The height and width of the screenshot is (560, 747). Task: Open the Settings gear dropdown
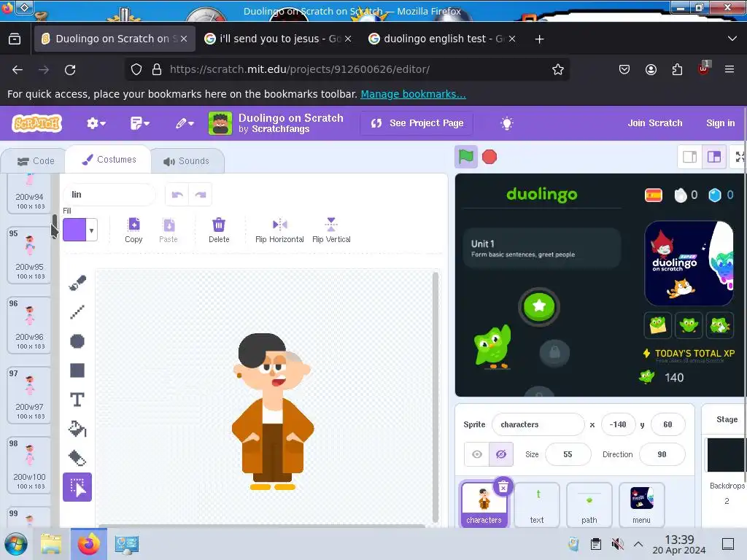point(96,123)
